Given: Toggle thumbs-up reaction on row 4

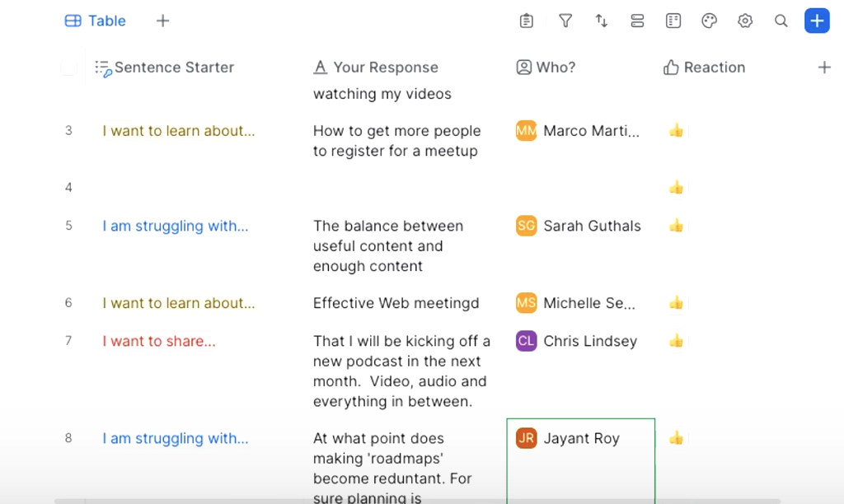Looking at the screenshot, I should point(677,188).
